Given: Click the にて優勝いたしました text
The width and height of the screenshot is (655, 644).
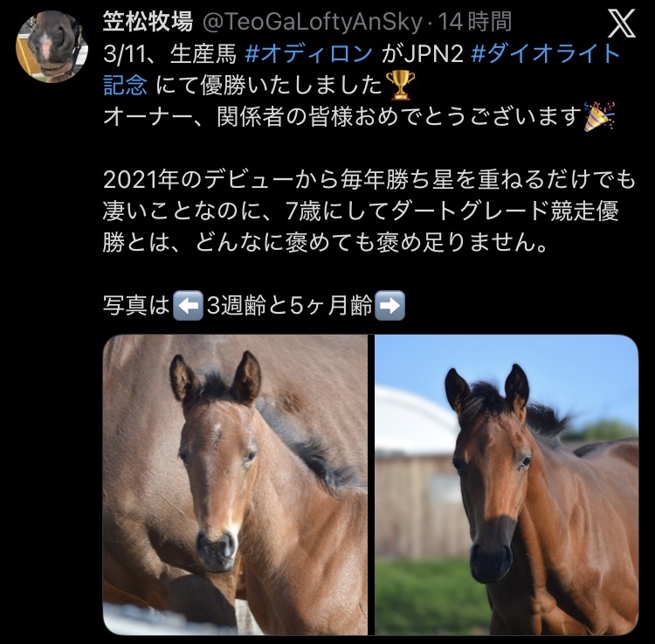Looking at the screenshot, I should click(269, 86).
